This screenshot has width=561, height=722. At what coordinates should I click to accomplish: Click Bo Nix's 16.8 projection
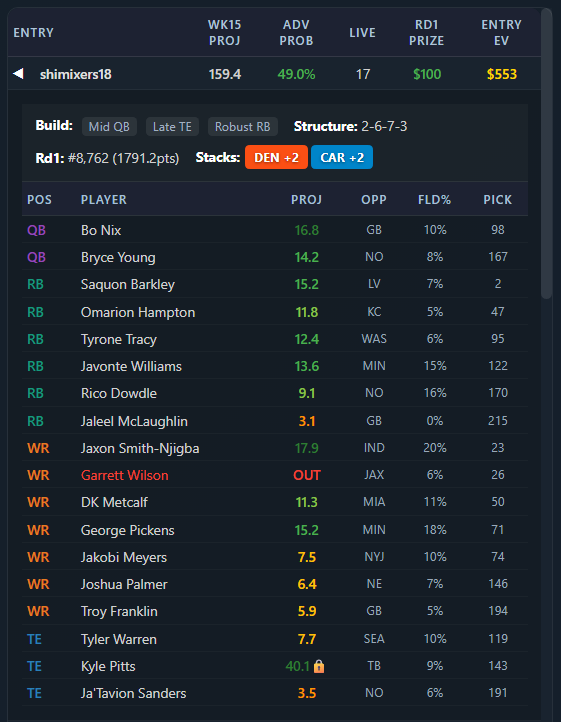click(x=307, y=230)
